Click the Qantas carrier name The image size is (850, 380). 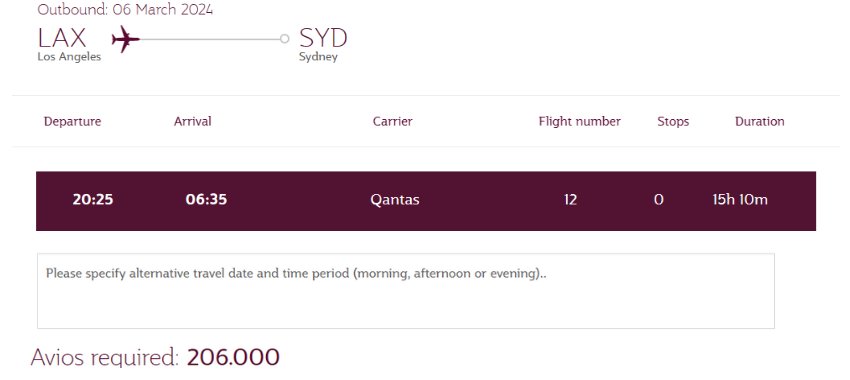[395, 200]
